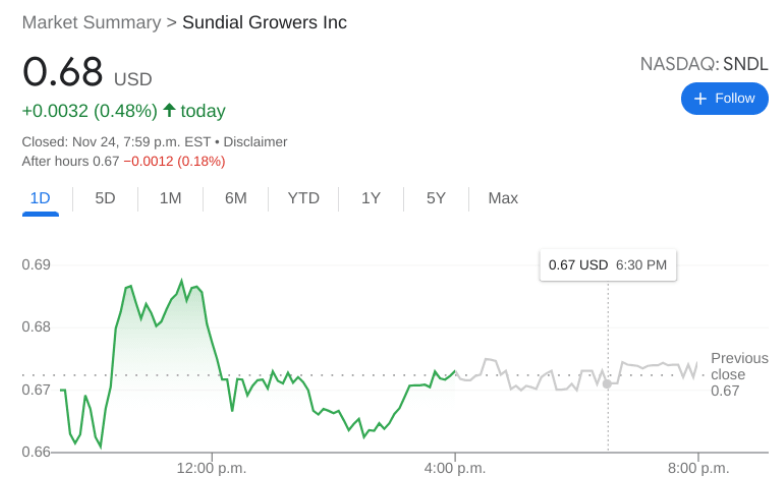Click the 0.67 USD 6:30 PM tooltip
Image resolution: width=781 pixels, height=485 pixels.
[x=608, y=265]
